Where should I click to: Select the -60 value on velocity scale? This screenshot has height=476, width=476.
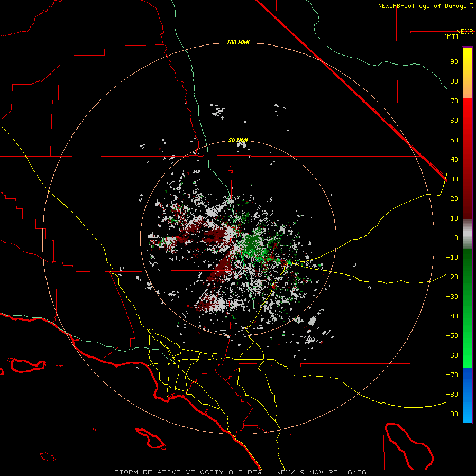[x=452, y=355]
